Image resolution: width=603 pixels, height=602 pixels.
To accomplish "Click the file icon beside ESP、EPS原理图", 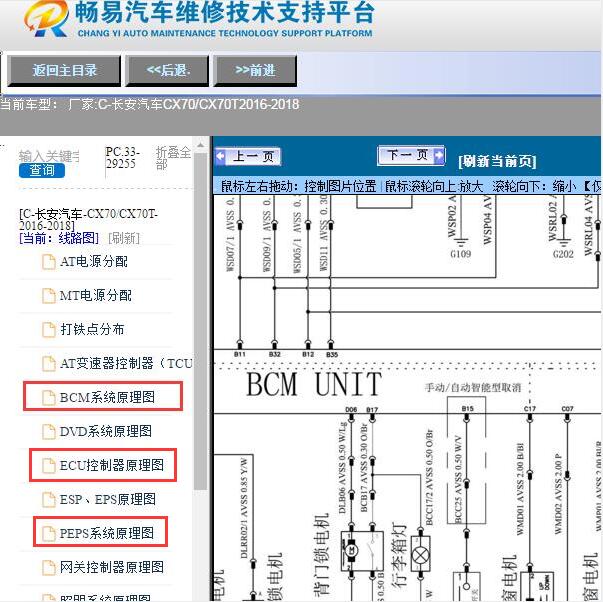I will pos(48,500).
